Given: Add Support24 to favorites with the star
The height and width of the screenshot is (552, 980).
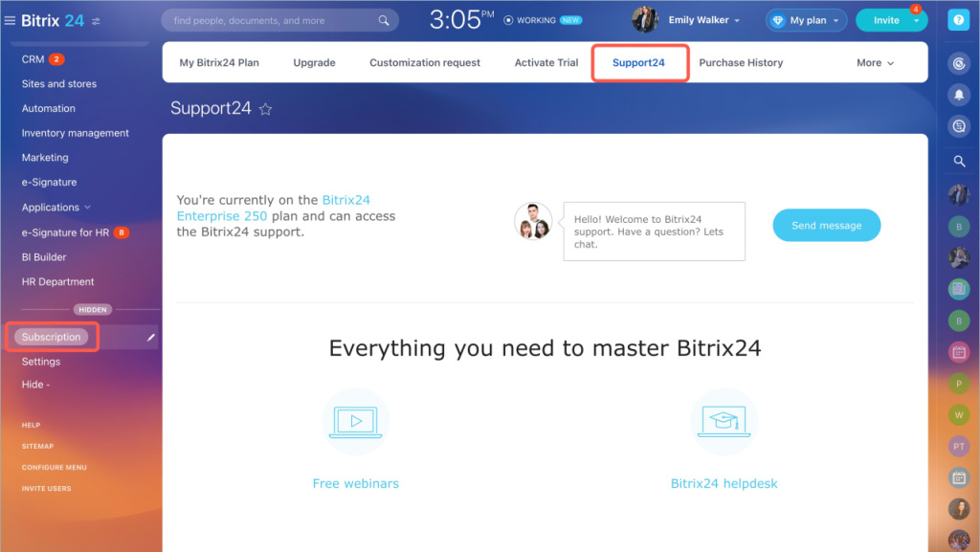Looking at the screenshot, I should point(266,109).
